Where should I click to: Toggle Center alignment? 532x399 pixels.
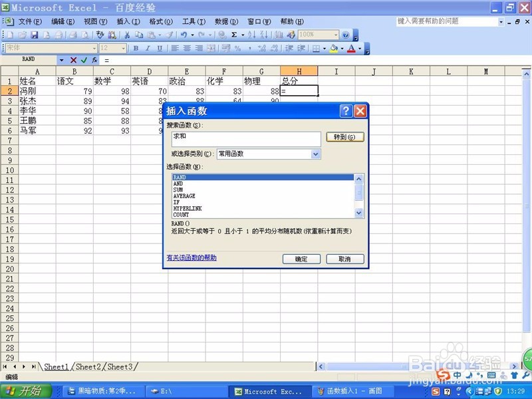click(x=187, y=49)
